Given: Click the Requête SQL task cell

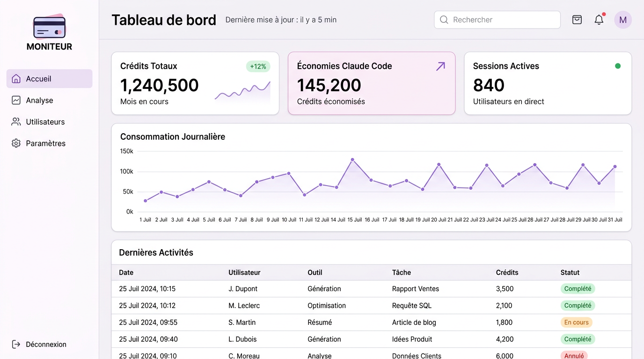Looking at the screenshot, I should (x=412, y=306).
